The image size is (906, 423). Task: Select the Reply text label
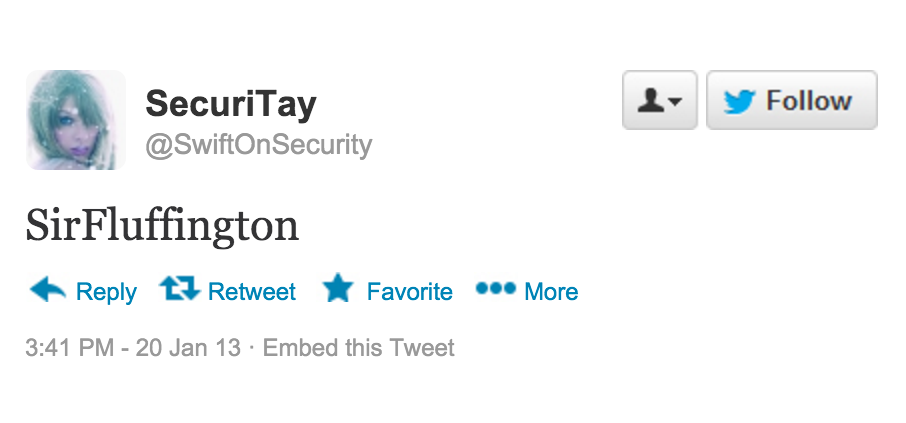pos(106,291)
